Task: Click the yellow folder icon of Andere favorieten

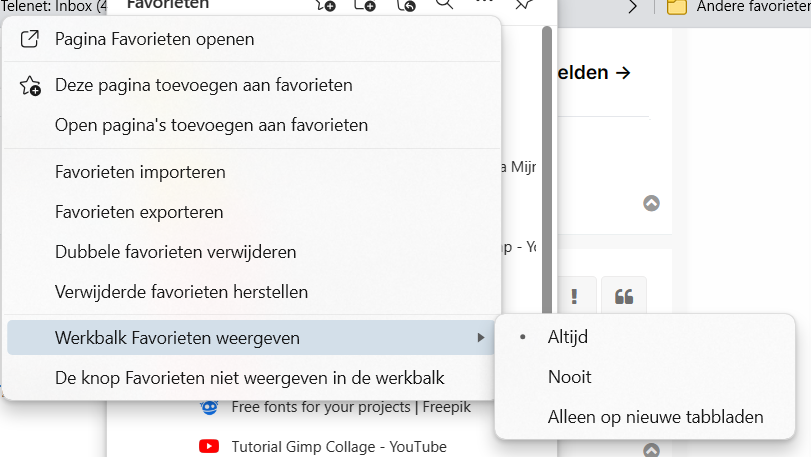Action: point(677,7)
